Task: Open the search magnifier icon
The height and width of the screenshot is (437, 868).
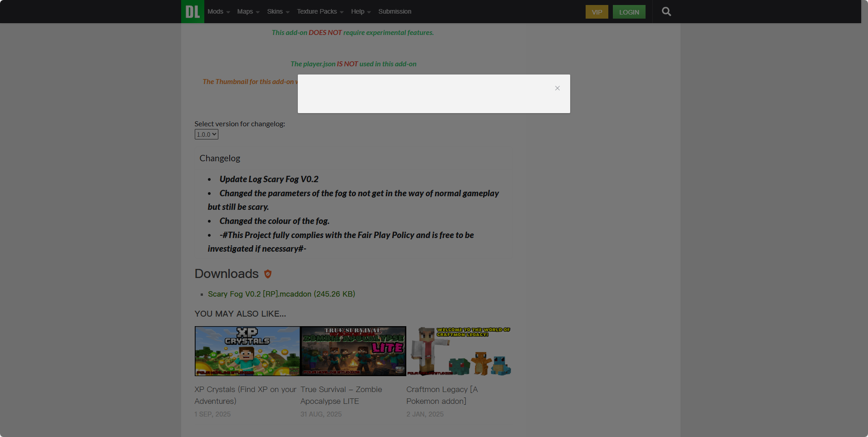Action: 666,11
